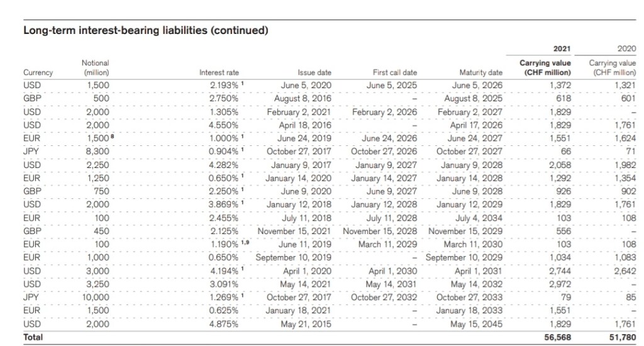
Task: Click the 2.193% interest rate cell
Action: tap(224, 84)
